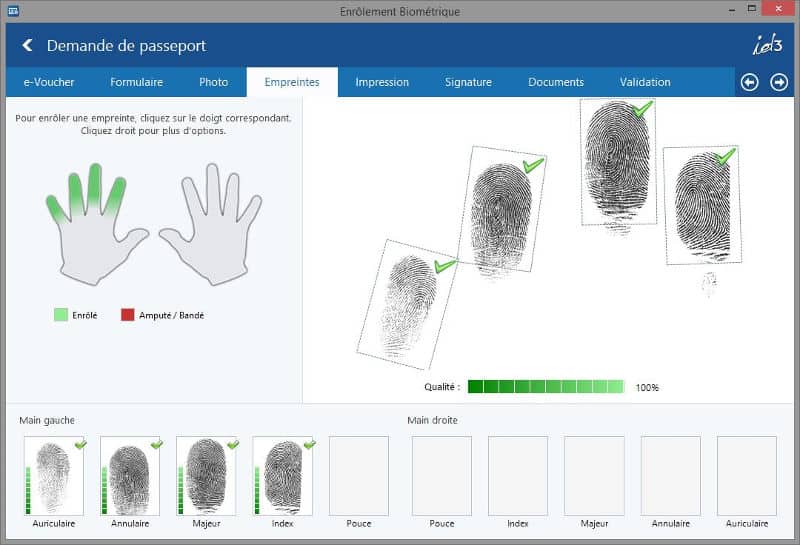Select the Index left hand fingerprint thumbnail
Screen dimensions: 800x545
(282, 476)
